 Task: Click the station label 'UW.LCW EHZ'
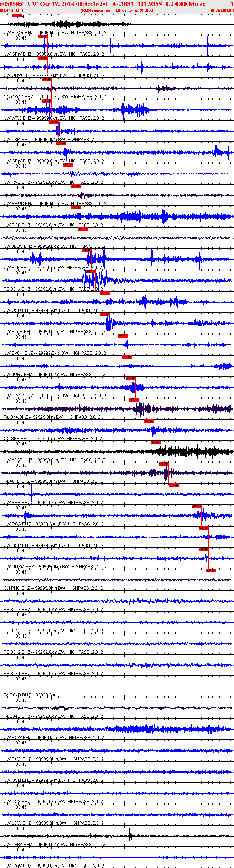17,823
